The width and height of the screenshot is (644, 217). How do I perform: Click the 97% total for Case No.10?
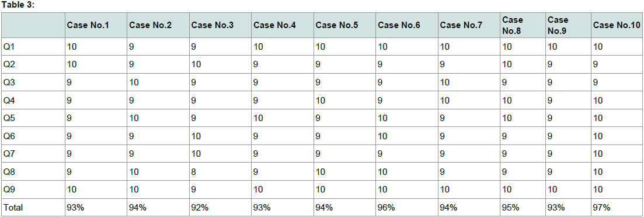pyautogui.click(x=601, y=208)
